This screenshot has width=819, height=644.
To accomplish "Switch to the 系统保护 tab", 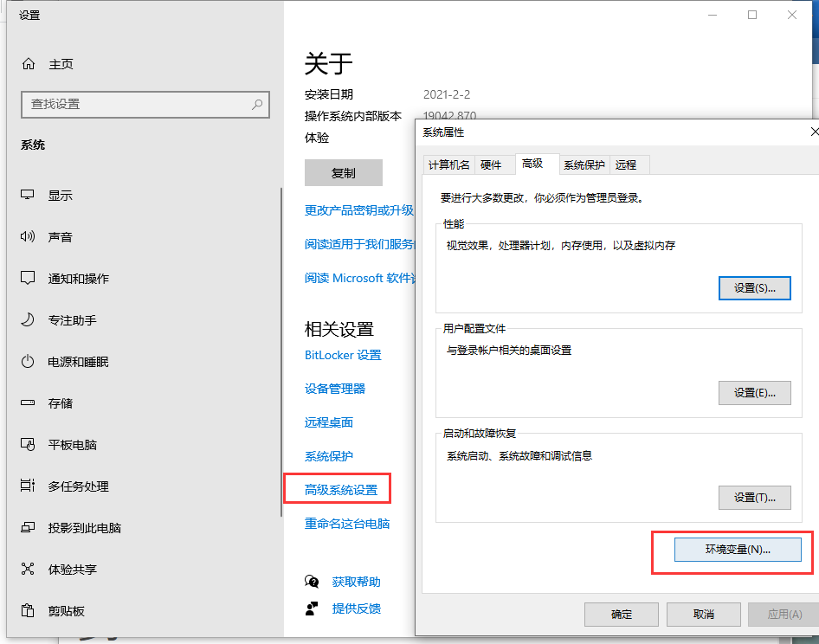I will [584, 164].
